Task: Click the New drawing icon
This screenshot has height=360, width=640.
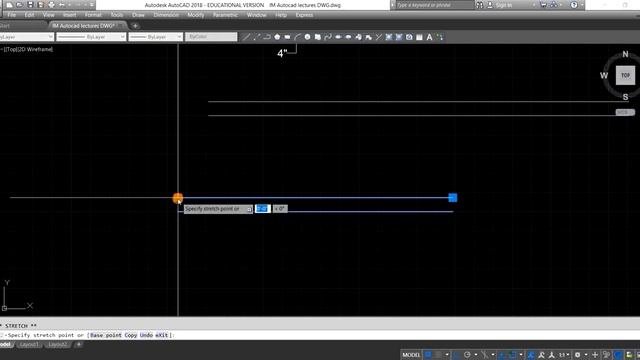Action: pyautogui.click(x=9, y=5)
